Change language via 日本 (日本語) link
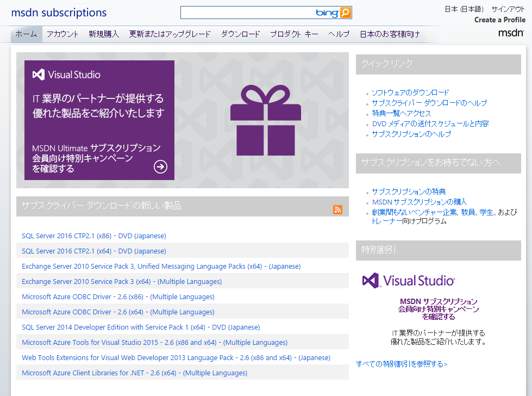Image resolution: width=532 pixels, height=396 pixels. [464, 9]
